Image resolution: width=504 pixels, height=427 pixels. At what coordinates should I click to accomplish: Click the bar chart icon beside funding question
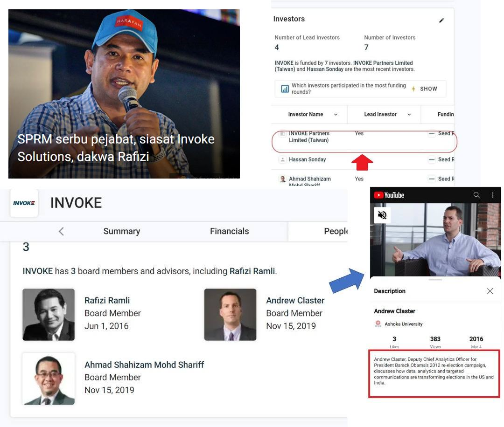tap(285, 89)
